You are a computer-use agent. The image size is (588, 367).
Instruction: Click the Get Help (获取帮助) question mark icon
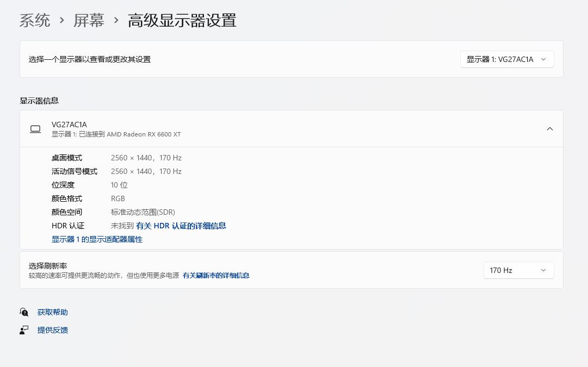(24, 312)
